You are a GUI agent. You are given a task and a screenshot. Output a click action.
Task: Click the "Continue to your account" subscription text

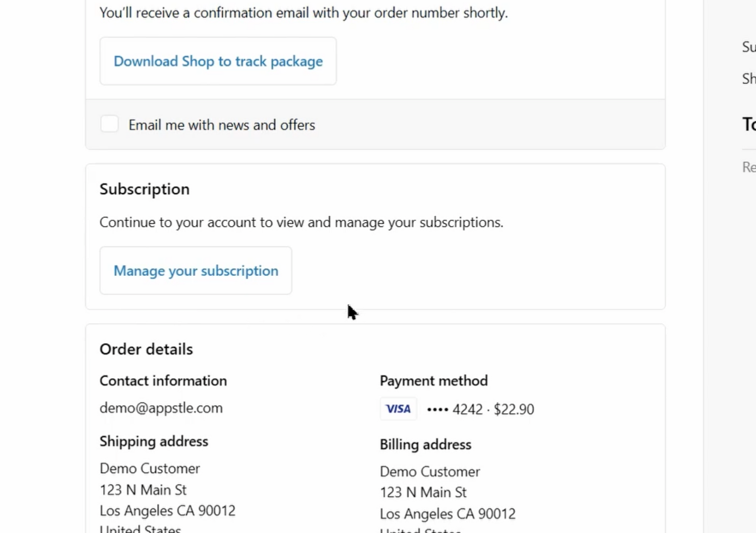point(301,222)
